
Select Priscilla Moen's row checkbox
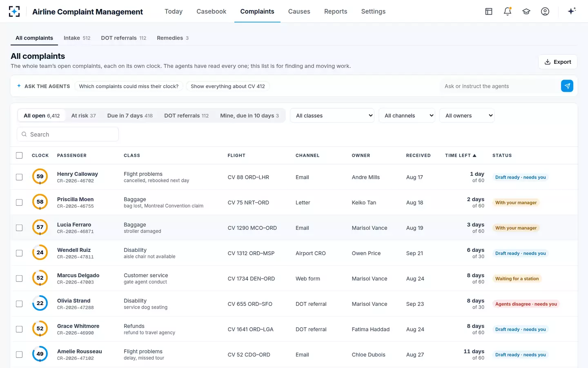(x=19, y=202)
